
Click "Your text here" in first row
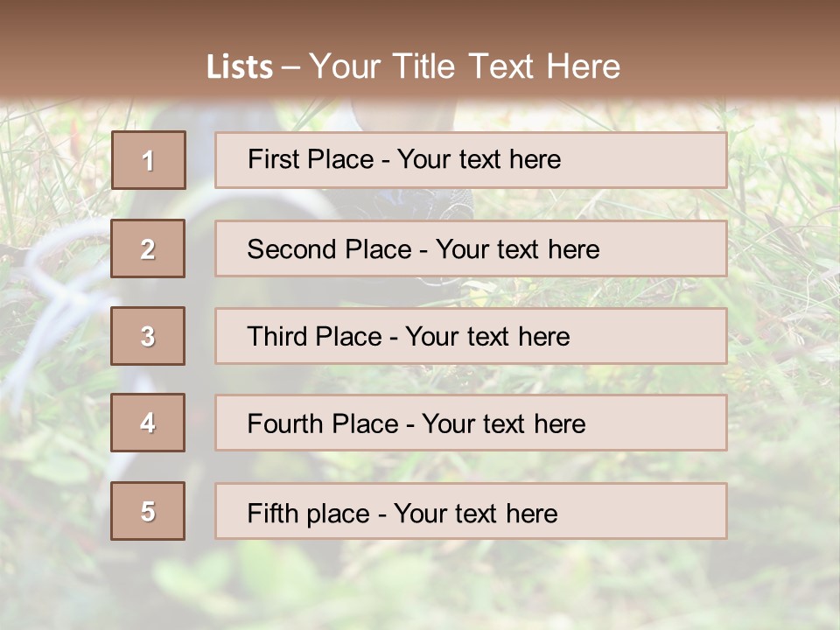479,159
